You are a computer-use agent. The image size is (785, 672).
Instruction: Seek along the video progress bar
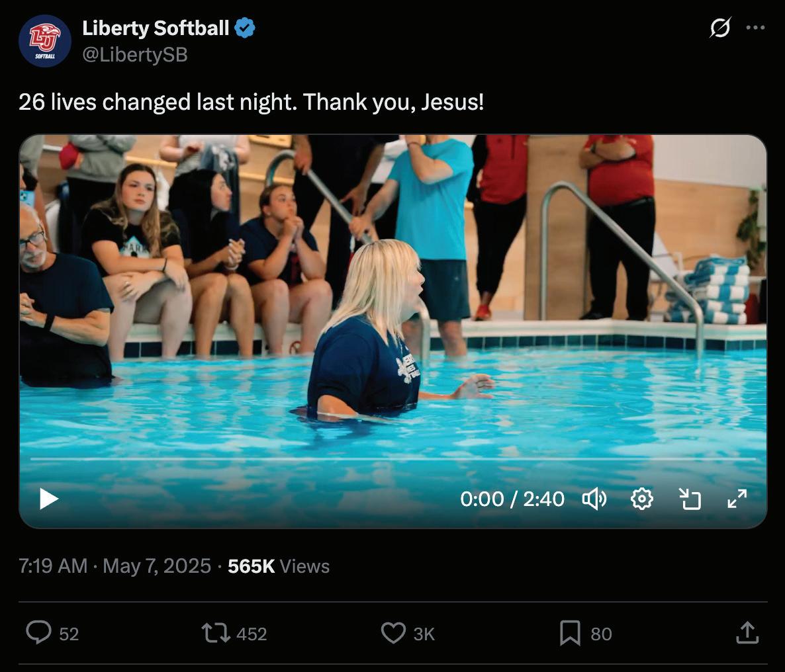pyautogui.click(x=393, y=458)
